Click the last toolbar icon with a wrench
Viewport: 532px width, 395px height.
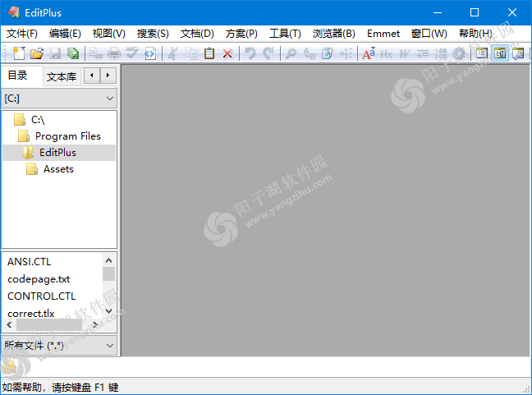518,53
